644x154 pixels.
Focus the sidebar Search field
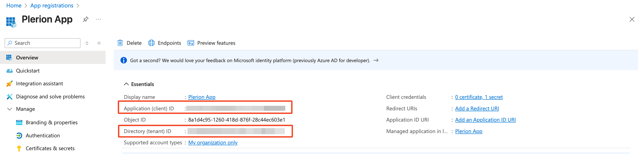[43, 43]
